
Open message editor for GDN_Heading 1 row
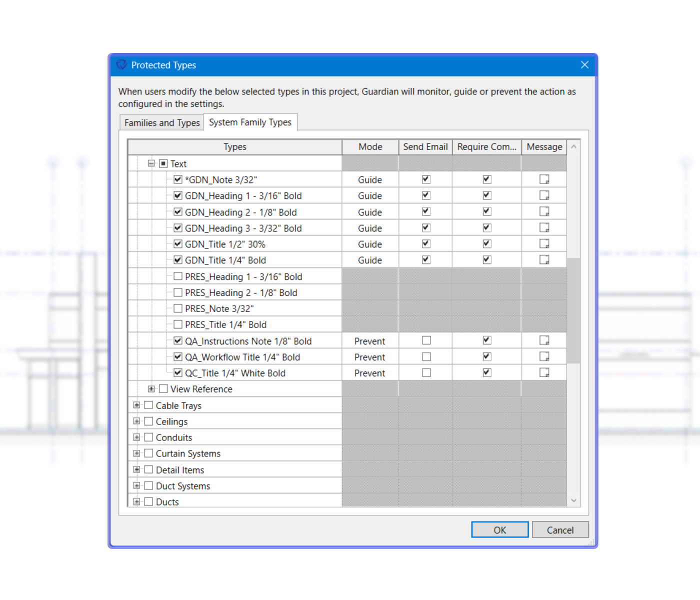point(544,195)
